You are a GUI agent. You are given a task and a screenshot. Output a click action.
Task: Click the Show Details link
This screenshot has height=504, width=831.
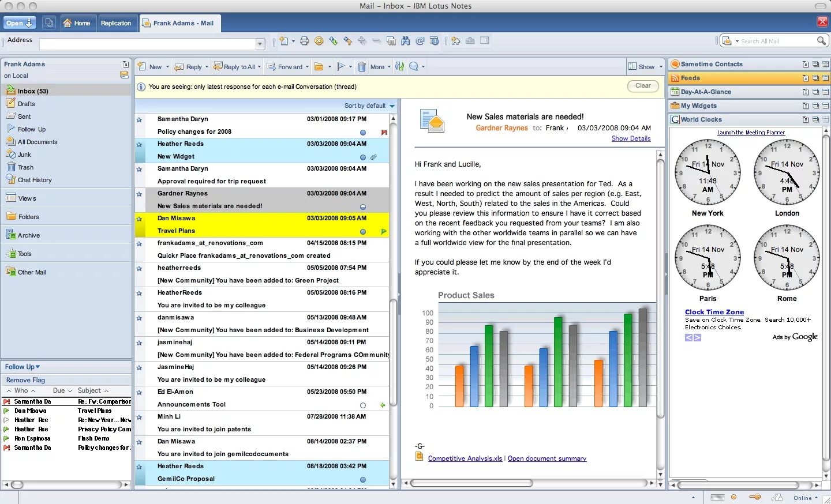tap(631, 138)
